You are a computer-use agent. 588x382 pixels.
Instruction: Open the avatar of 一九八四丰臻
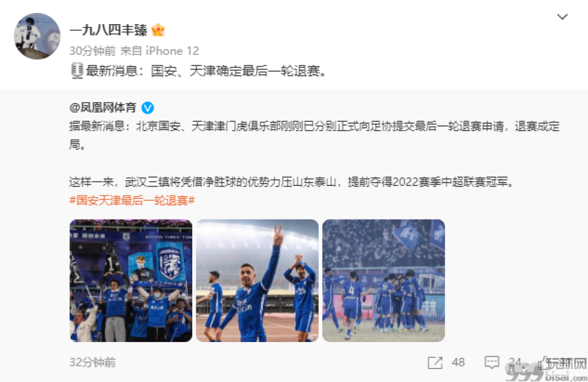tap(36, 36)
